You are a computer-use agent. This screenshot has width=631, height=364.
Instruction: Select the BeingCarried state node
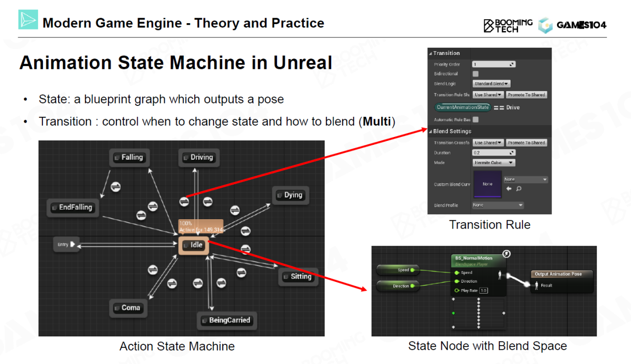226,321
